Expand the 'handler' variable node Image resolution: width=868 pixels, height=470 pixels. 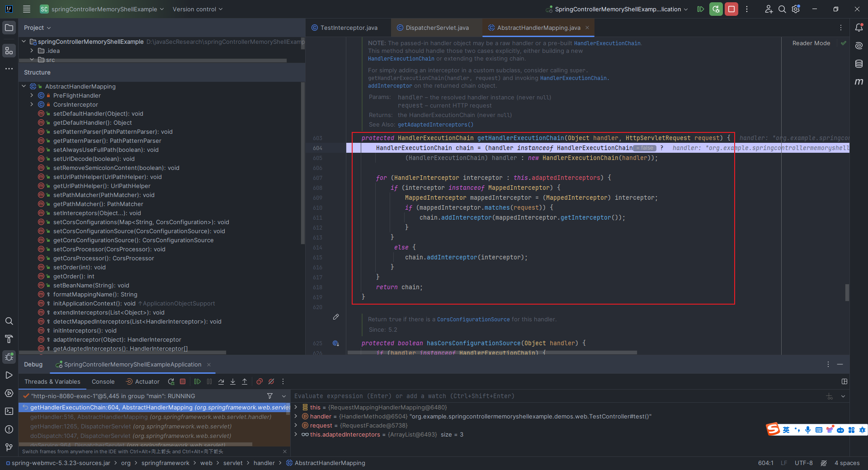click(296, 417)
